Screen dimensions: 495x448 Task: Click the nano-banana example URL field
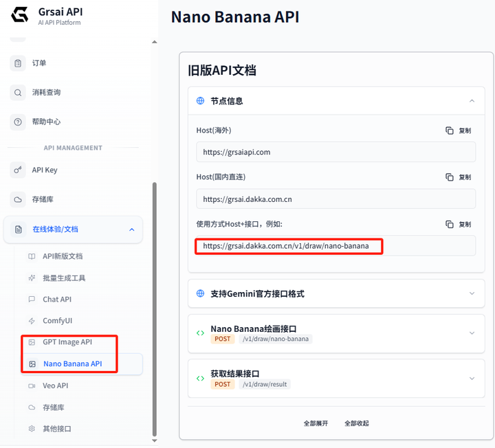tap(336, 246)
